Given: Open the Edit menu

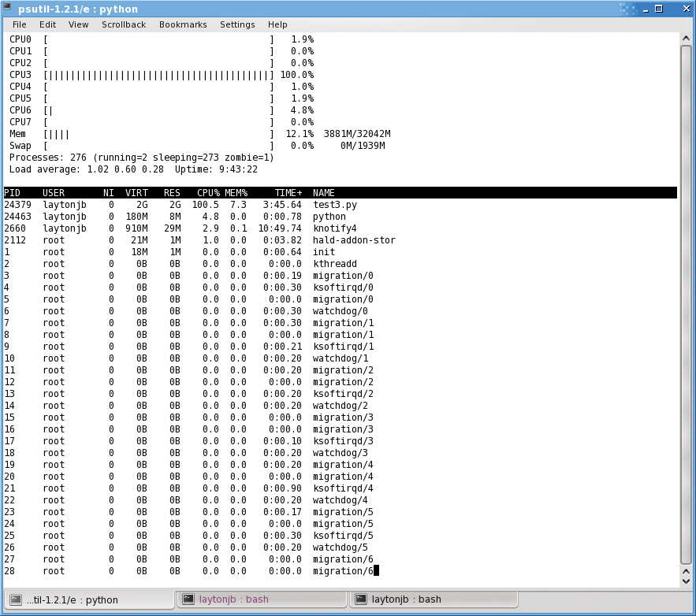Looking at the screenshot, I should click(x=47, y=24).
